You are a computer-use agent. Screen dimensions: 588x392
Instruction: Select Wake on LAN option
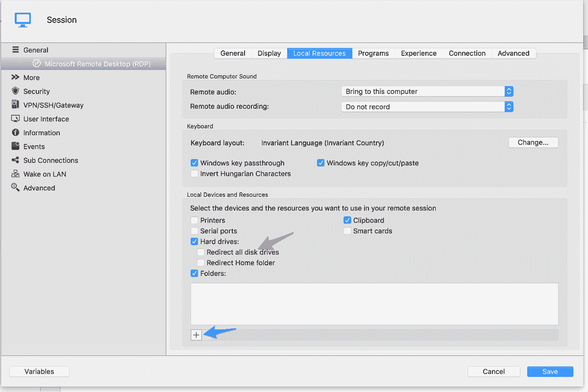coord(44,174)
